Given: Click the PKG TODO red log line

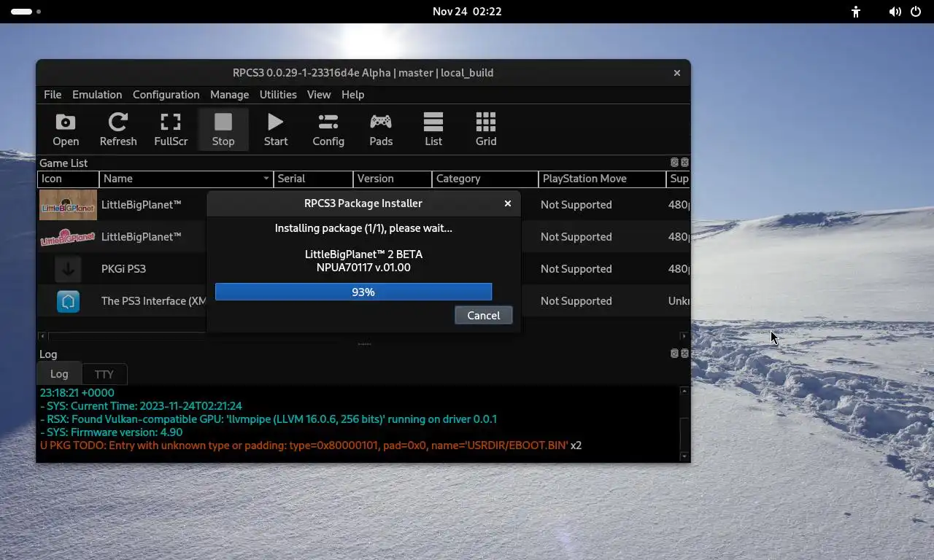Looking at the screenshot, I should (x=311, y=446).
